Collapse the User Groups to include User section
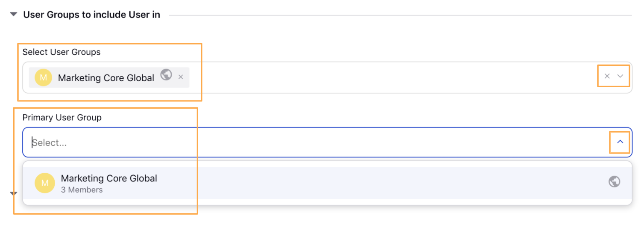The image size is (644, 225). click(14, 15)
